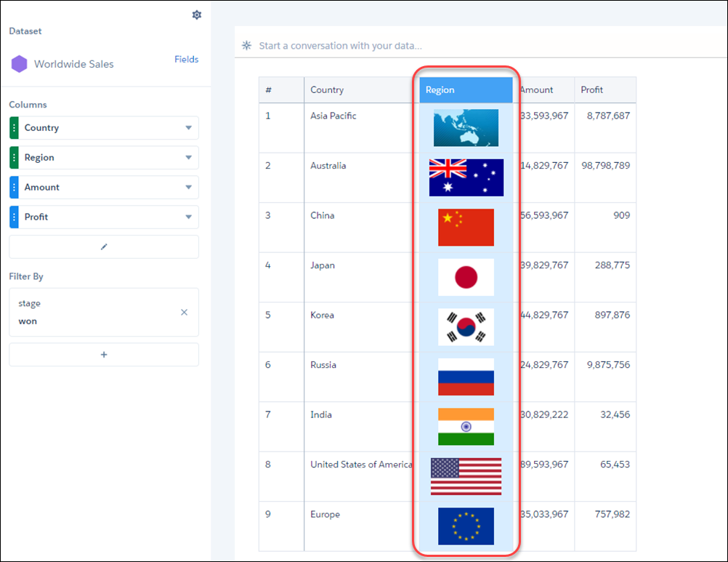Screen dimensions: 728x562
Task: Click the United States flag image
Action: tap(466, 476)
